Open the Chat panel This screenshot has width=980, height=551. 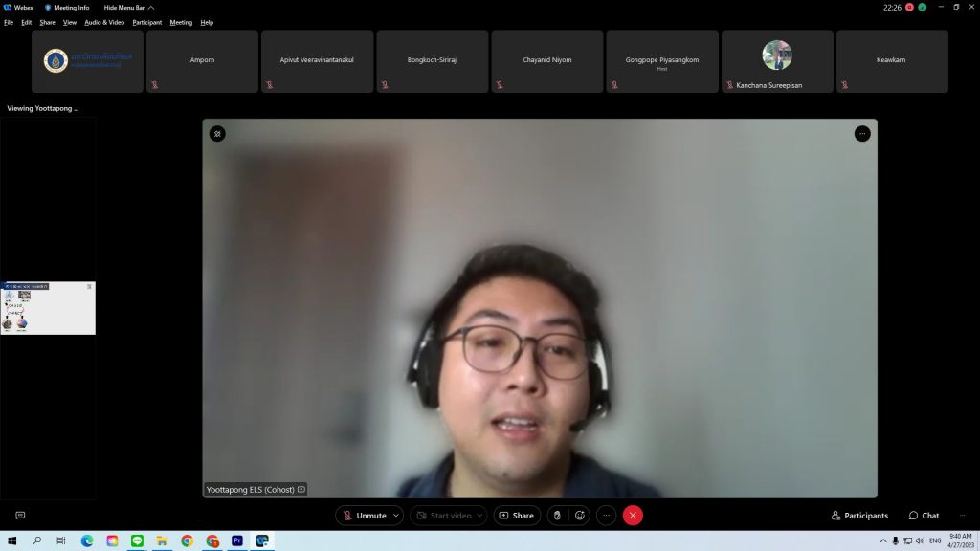coord(924,516)
